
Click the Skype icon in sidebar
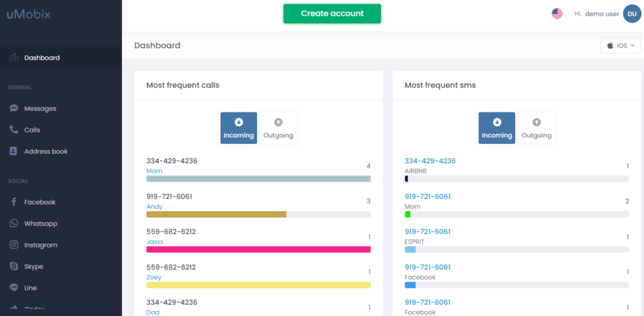point(14,266)
